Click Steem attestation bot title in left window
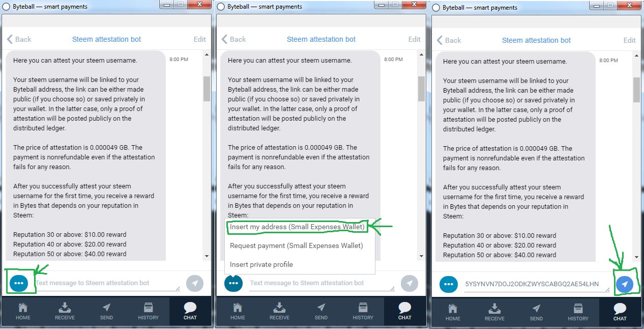The width and height of the screenshot is (644, 329). [106, 39]
